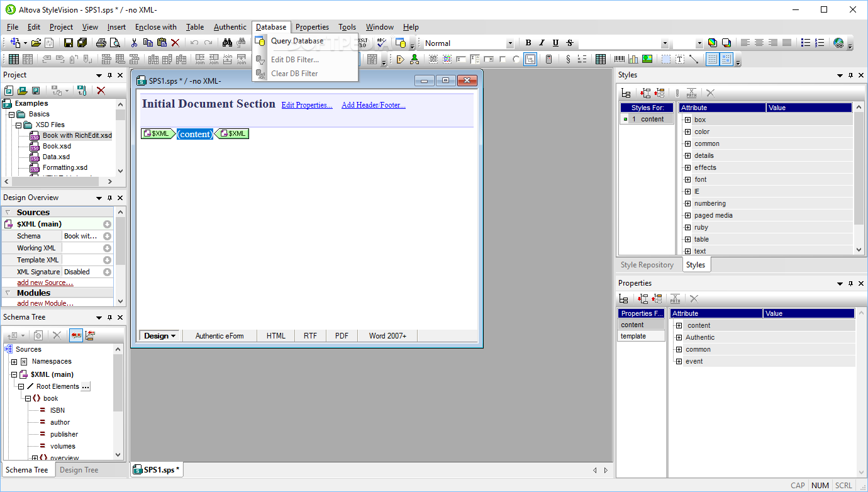Click the spelling check ABC icon
The height and width of the screenshot is (492, 868).
(x=381, y=43)
